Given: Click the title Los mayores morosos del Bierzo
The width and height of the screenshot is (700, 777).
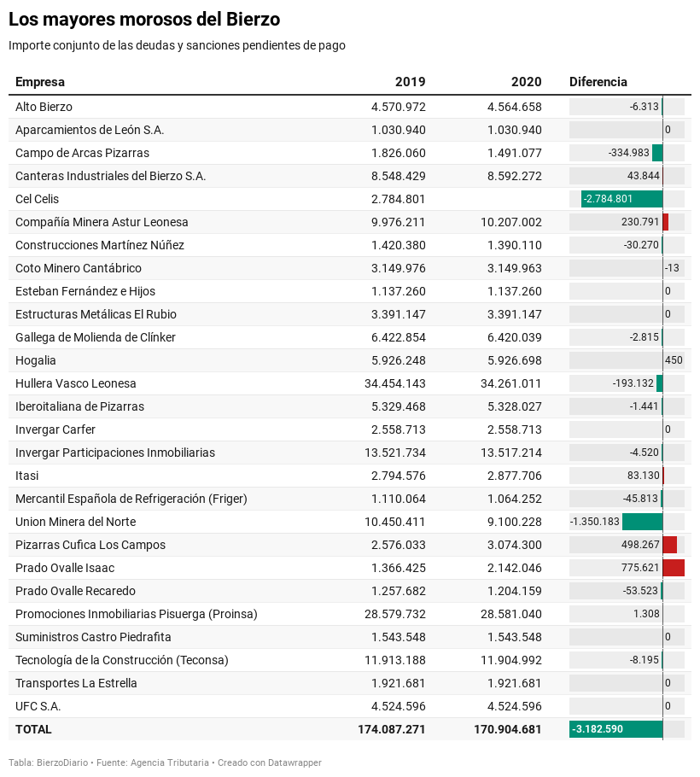Looking at the screenshot, I should [x=144, y=20].
